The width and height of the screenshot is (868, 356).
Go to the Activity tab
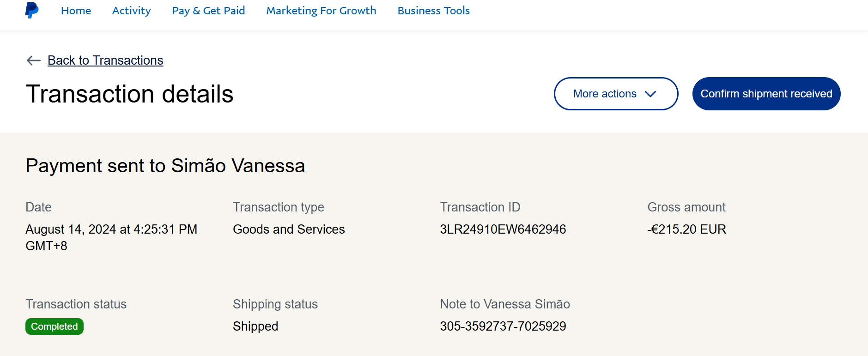click(x=131, y=11)
